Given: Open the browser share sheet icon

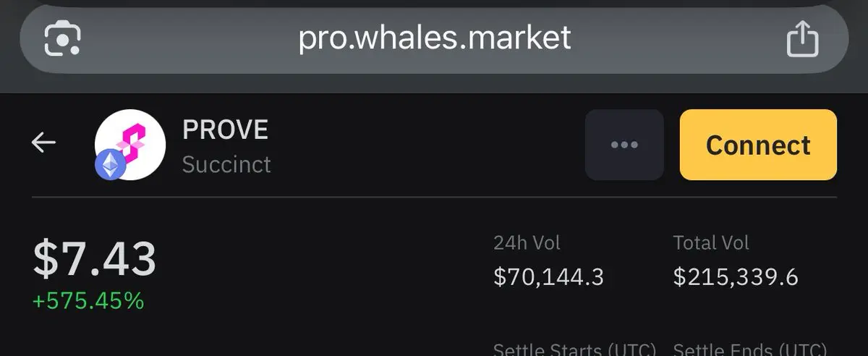Looking at the screenshot, I should point(802,38).
